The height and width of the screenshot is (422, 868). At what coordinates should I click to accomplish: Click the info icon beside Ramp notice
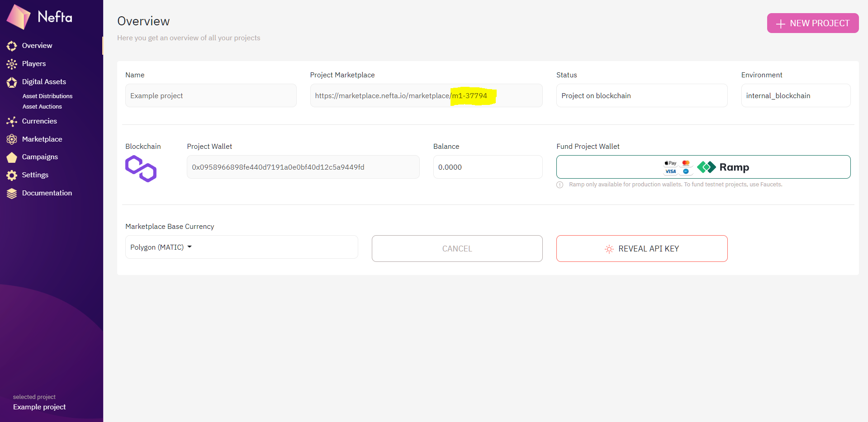point(560,185)
